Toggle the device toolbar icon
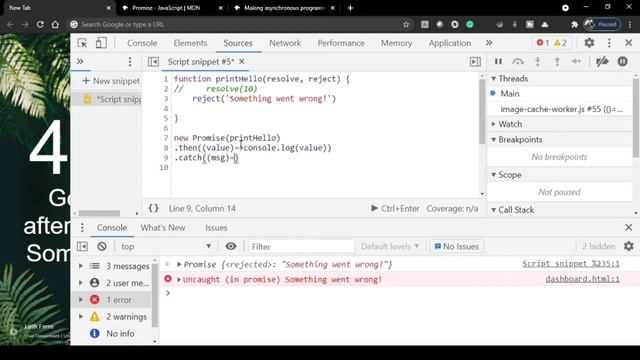Viewport: 640px width, 360px height. pyautogui.click(x=101, y=43)
